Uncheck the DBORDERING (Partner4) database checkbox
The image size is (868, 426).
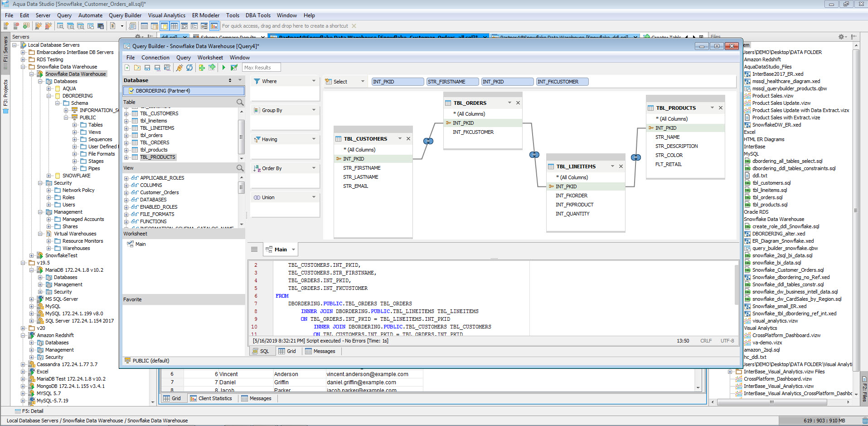(x=131, y=91)
